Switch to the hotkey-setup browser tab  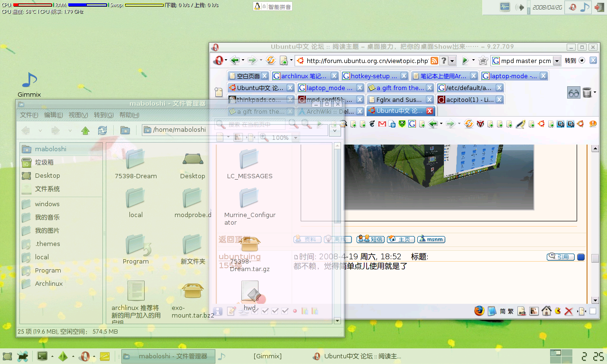(375, 76)
